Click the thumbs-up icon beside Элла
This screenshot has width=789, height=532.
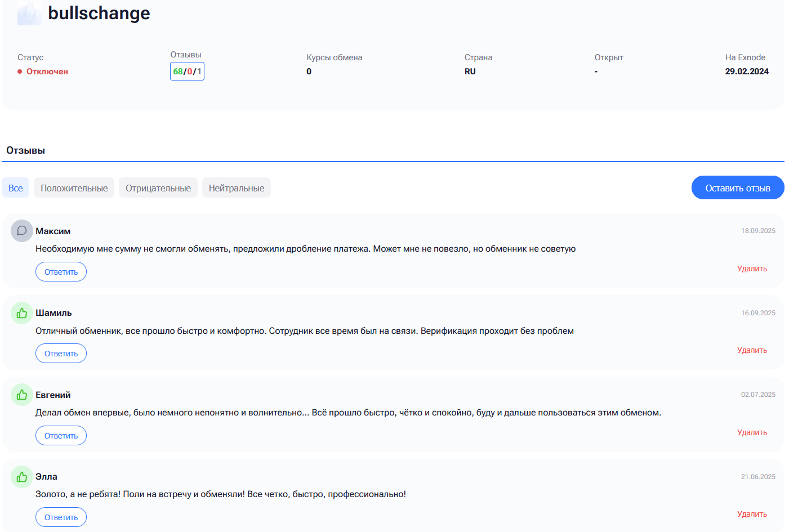point(22,477)
